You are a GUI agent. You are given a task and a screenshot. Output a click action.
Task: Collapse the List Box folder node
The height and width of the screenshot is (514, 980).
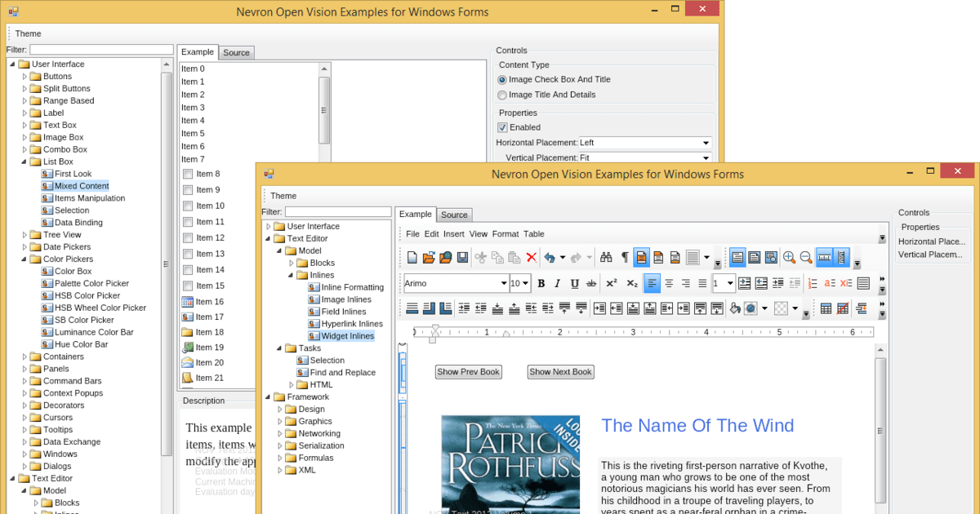[x=24, y=162]
